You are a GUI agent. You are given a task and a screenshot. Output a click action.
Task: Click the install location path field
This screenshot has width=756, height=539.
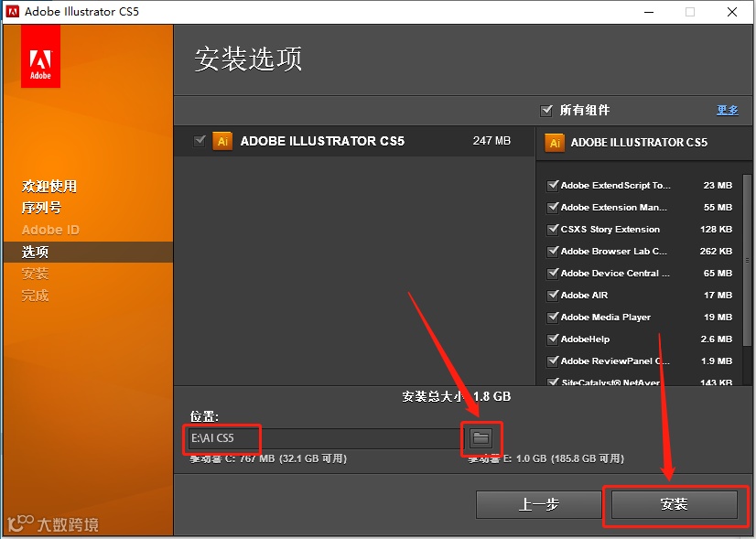point(326,438)
